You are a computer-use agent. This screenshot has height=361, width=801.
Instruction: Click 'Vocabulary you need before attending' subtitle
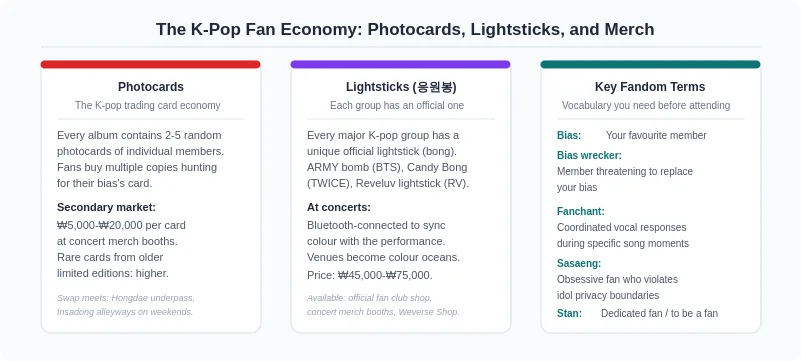click(x=646, y=105)
